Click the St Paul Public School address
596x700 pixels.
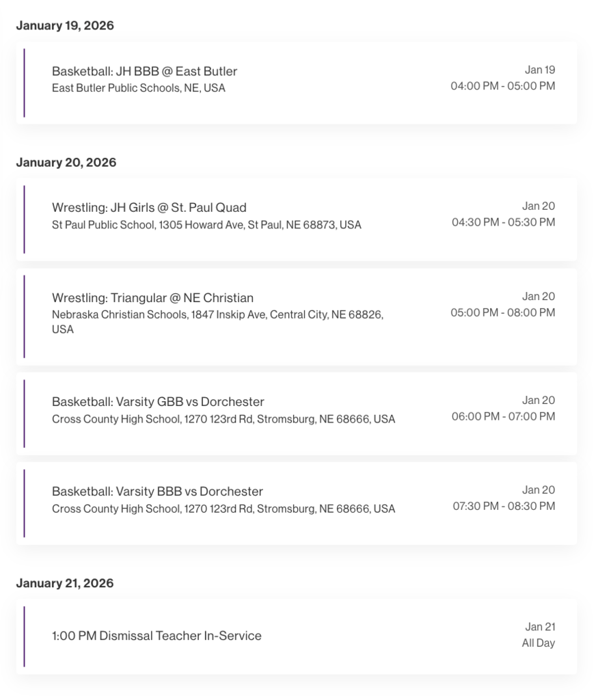point(206,225)
